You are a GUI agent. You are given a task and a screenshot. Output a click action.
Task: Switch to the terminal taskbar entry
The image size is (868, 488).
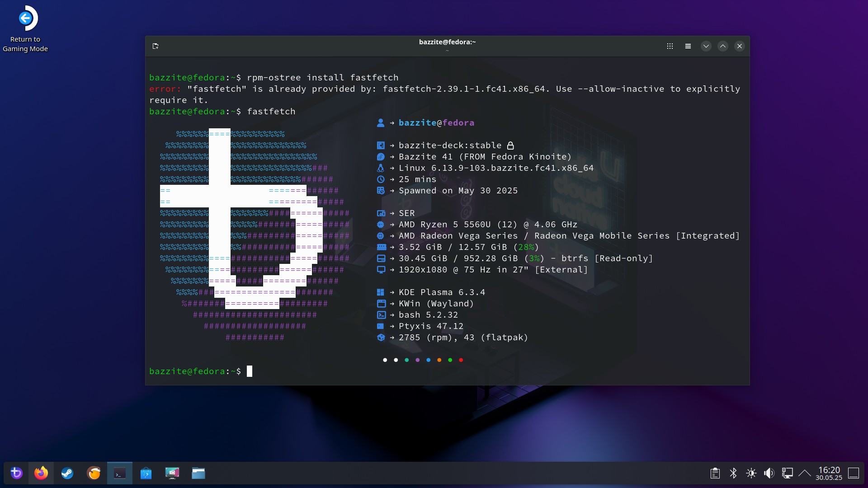coord(120,473)
